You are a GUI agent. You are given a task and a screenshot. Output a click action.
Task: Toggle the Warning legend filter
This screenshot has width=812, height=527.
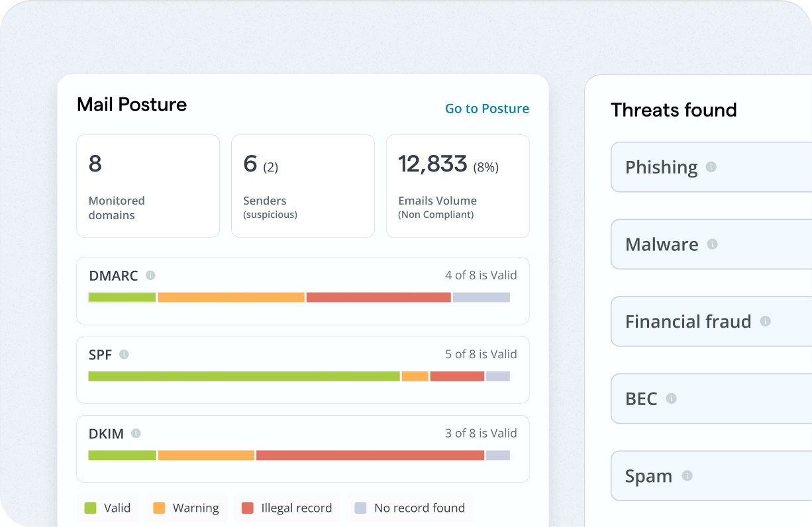coord(186,508)
